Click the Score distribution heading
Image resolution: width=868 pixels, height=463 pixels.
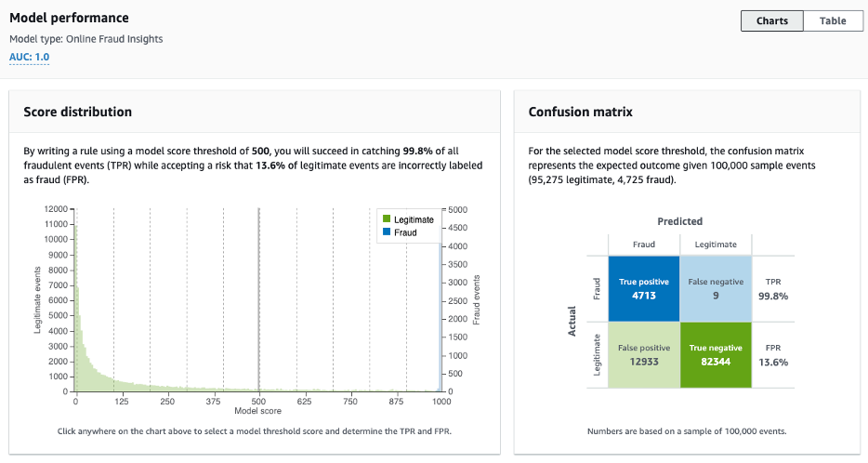coord(77,112)
